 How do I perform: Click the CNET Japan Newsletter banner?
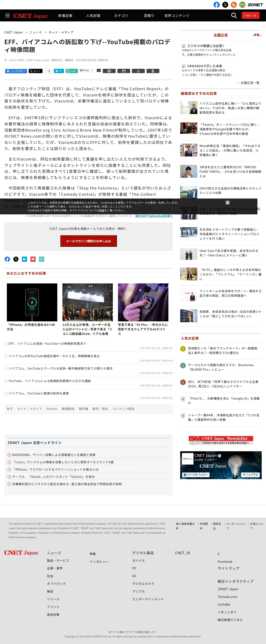(221, 440)
